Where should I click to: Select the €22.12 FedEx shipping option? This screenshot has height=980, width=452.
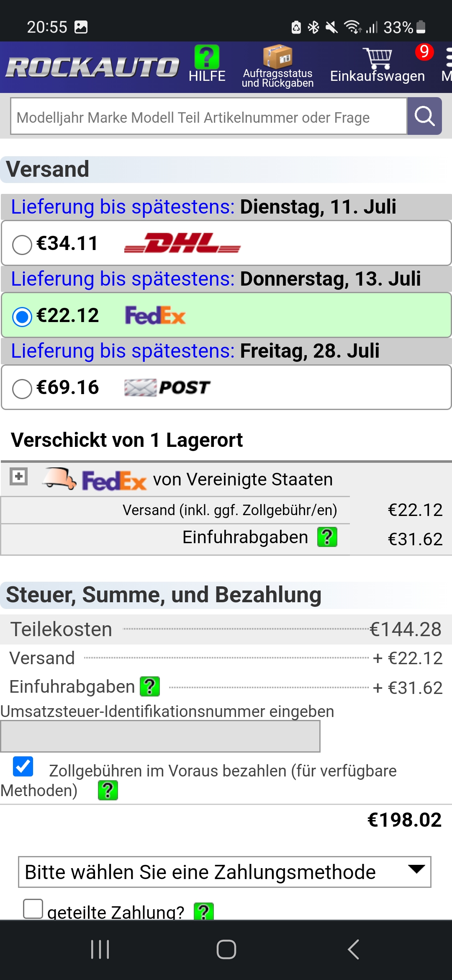coord(22,316)
